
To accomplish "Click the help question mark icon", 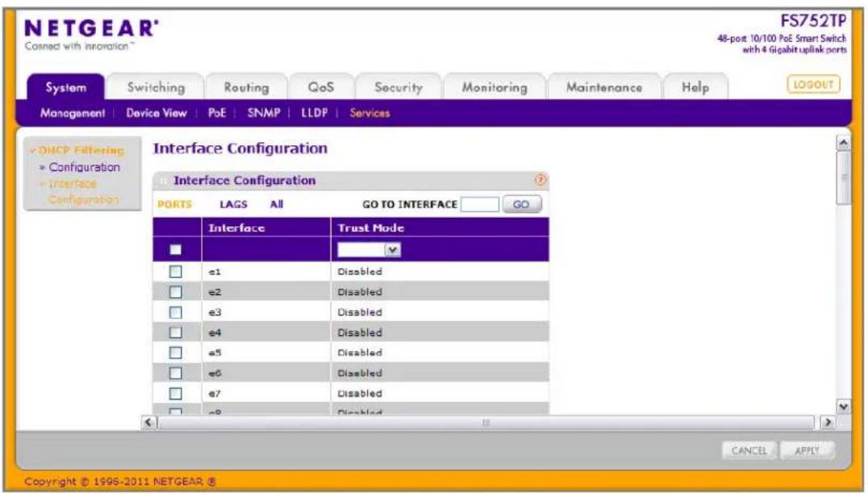I will [540, 179].
